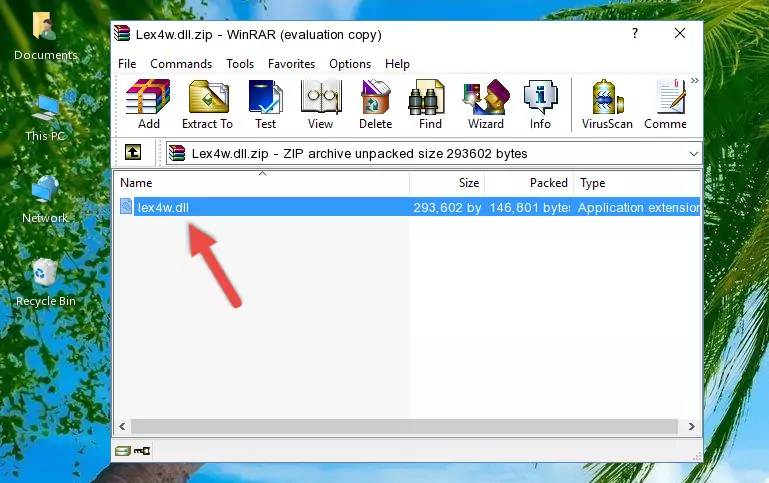Click the Extract To toolbar icon
Screen dimensions: 769x483
coord(207,104)
